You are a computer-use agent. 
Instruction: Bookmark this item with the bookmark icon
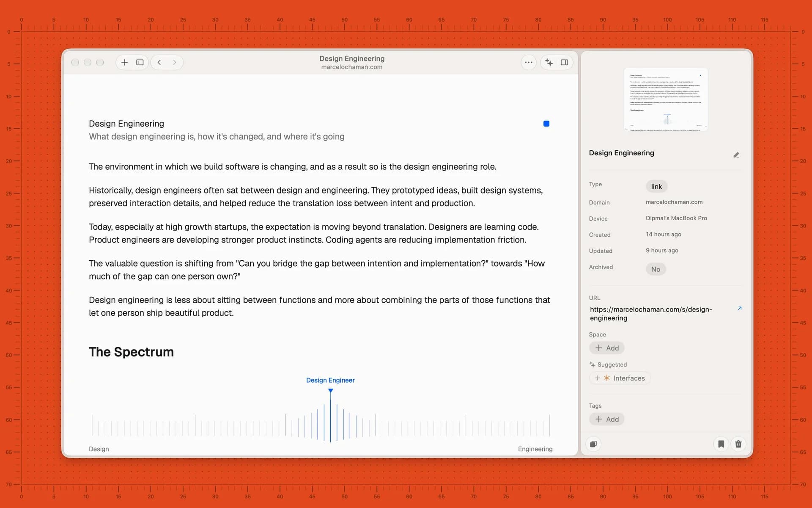pos(721,444)
